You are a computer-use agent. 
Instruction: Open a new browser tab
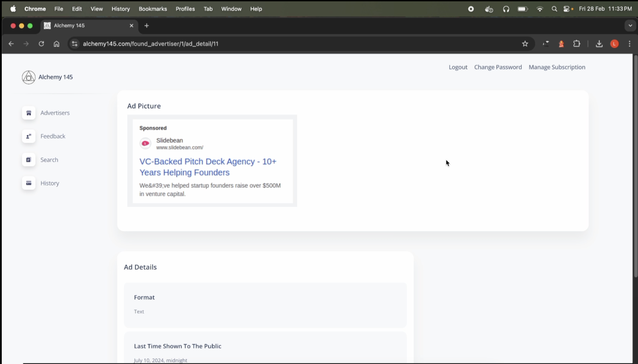click(147, 26)
